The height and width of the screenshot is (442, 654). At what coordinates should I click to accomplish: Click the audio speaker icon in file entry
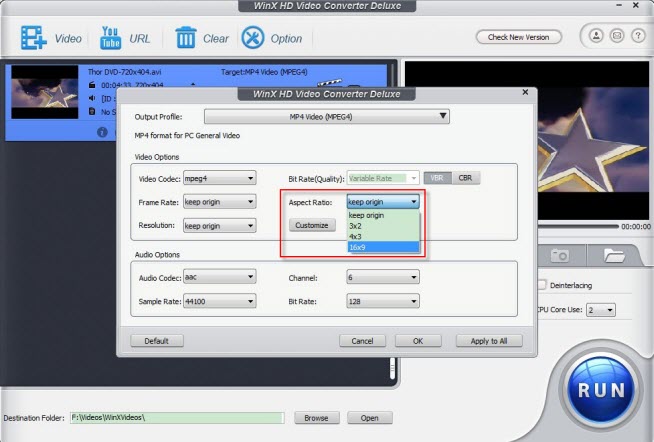[92, 98]
